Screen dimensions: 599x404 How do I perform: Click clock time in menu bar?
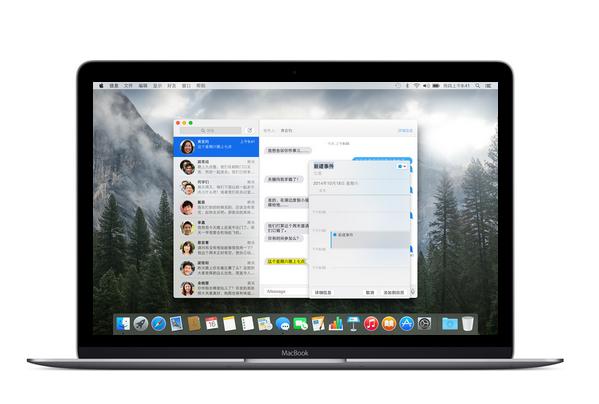point(457,86)
